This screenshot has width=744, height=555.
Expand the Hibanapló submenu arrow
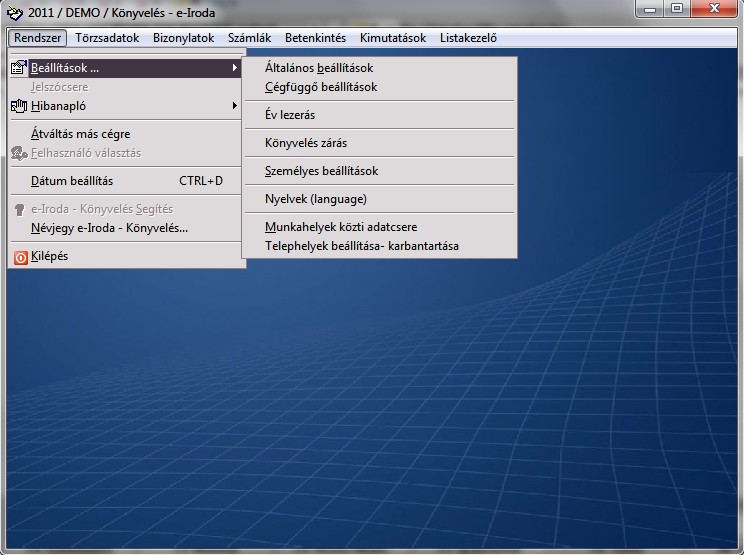pyautogui.click(x=235, y=105)
